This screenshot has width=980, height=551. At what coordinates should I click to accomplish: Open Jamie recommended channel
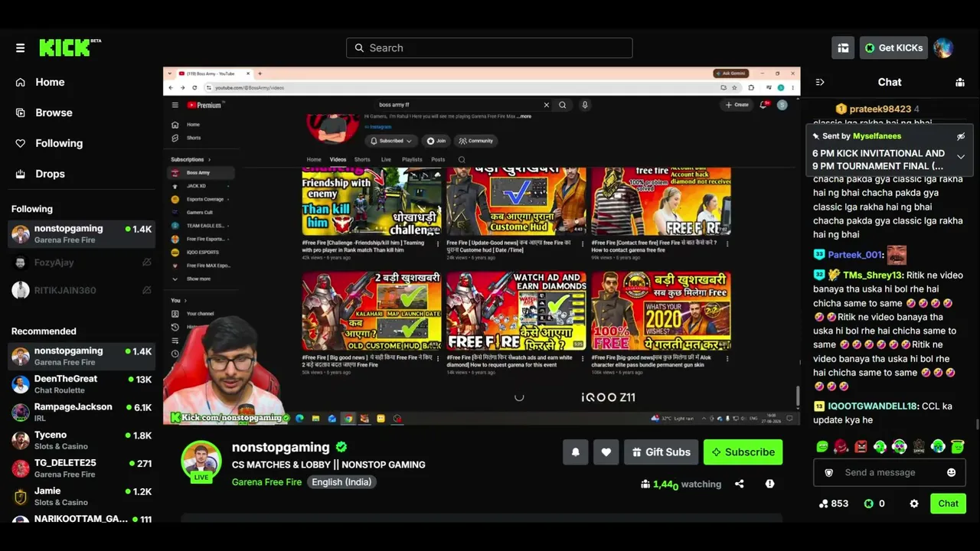[81, 496]
